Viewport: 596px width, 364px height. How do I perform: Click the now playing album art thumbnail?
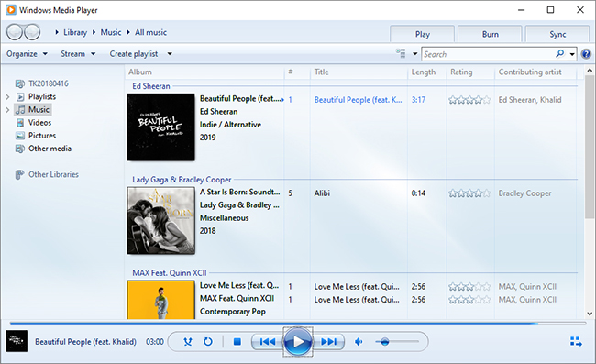coord(17,341)
